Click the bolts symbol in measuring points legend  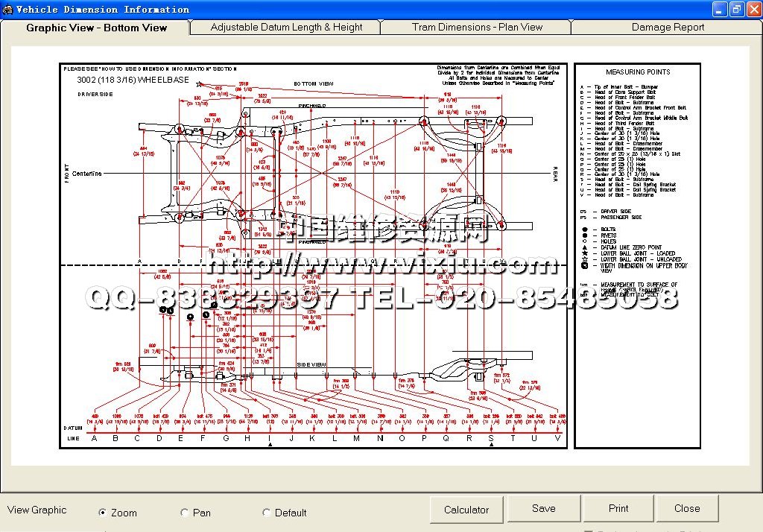tap(584, 229)
